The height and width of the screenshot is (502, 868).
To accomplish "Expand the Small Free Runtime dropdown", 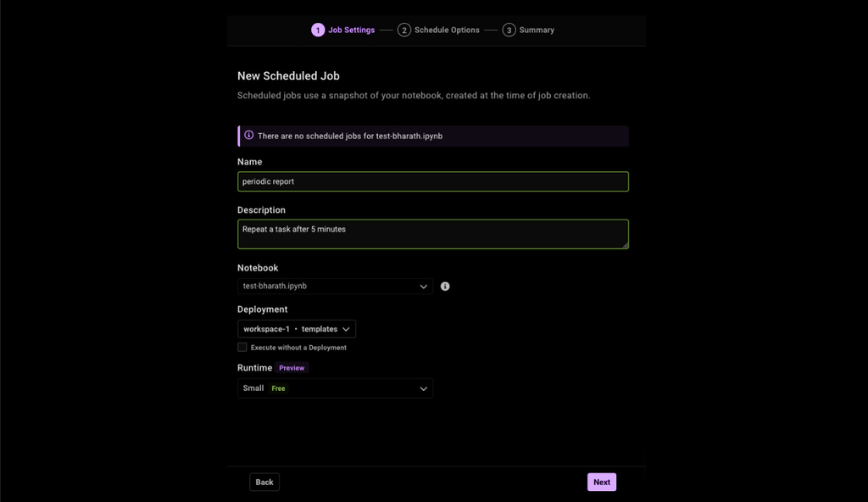I will [335, 388].
